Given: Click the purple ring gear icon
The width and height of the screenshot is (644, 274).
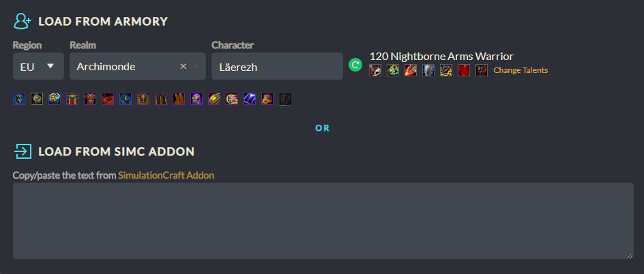Looking at the screenshot, I should pyautogui.click(x=196, y=100).
